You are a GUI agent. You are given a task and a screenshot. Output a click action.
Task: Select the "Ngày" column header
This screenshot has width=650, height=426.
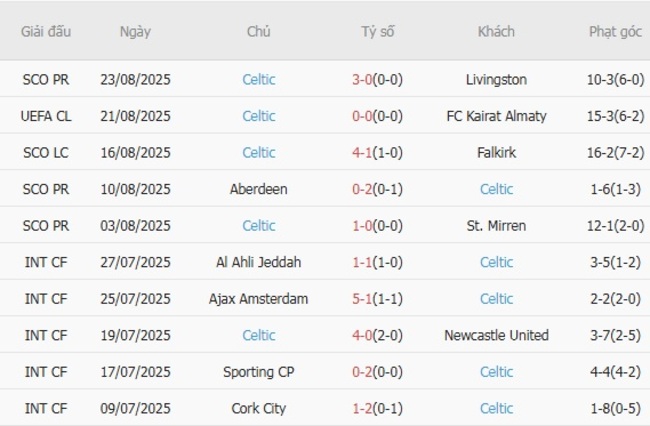135,31
